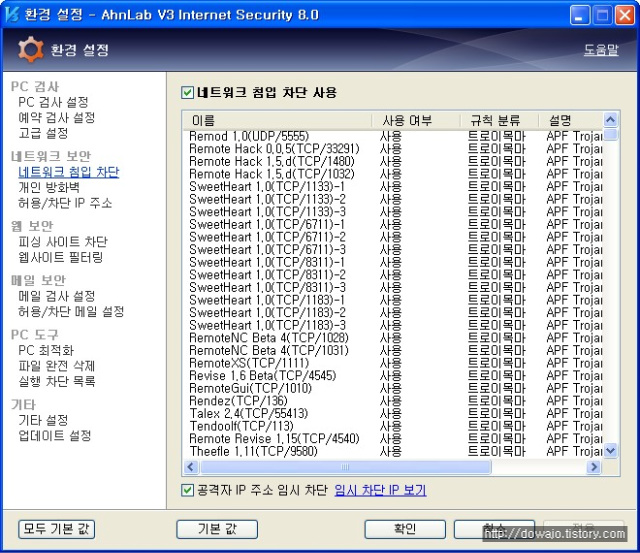Open PC 검사 설정 in sidebar
Screen dimensions: 640x553
tap(53, 102)
